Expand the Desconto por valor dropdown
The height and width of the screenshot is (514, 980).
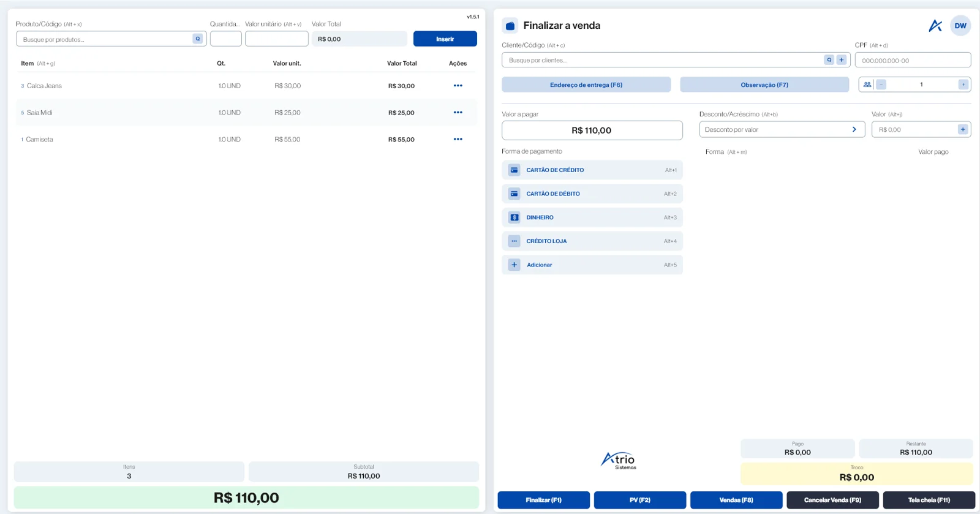pyautogui.click(x=782, y=129)
